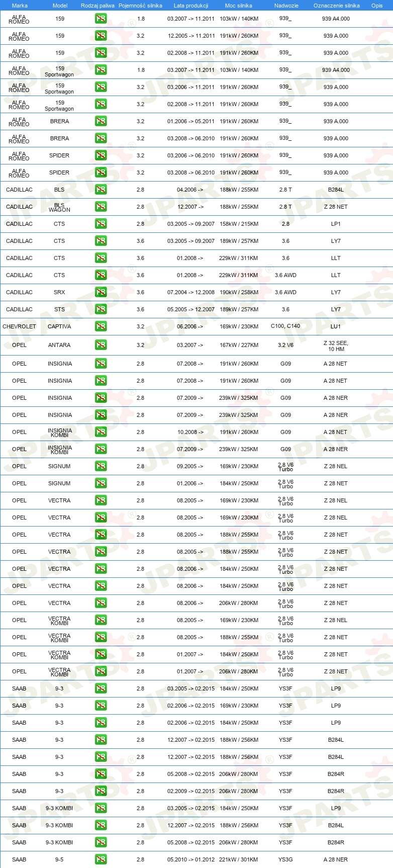Click the '05.2010 -> 01.2012' production years cell
The image size is (393, 868).
191,859
